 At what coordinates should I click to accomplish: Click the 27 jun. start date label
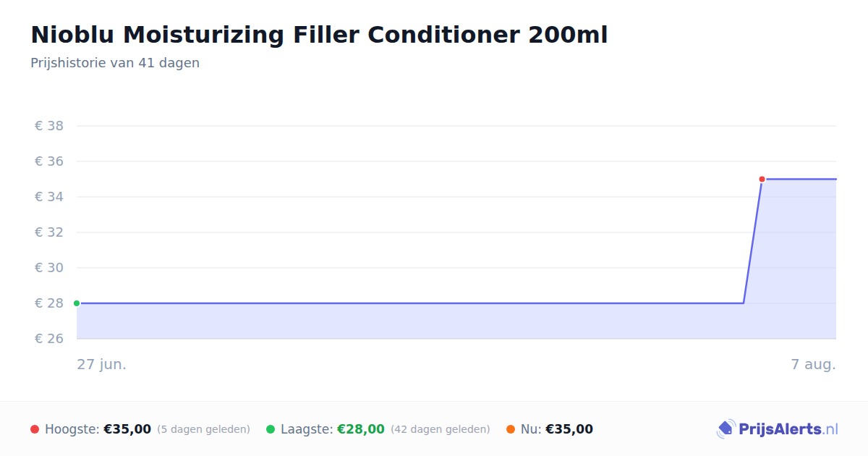pyautogui.click(x=102, y=364)
